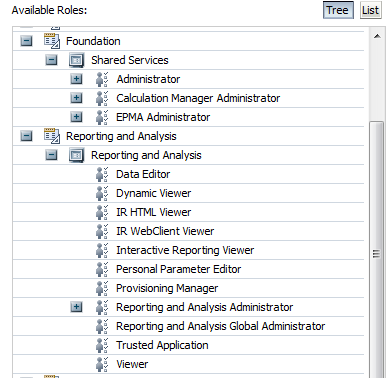392x378 pixels.
Task: Click the Trusted Application role icon
Action: coord(102,345)
